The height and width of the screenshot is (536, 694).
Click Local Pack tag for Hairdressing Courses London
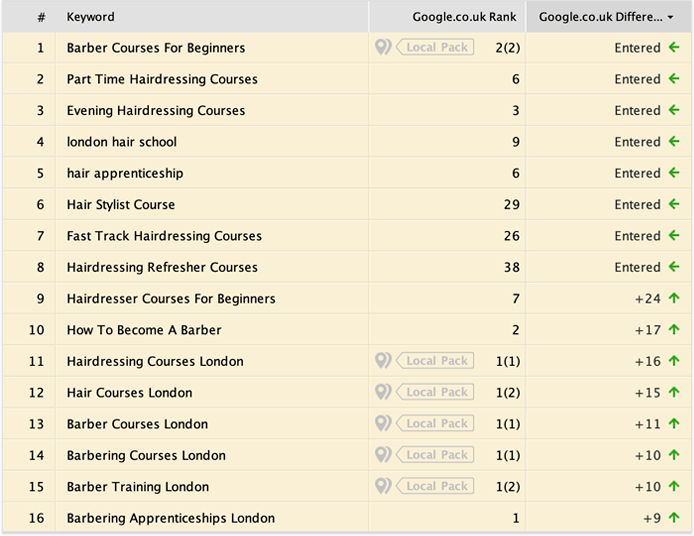(435, 361)
